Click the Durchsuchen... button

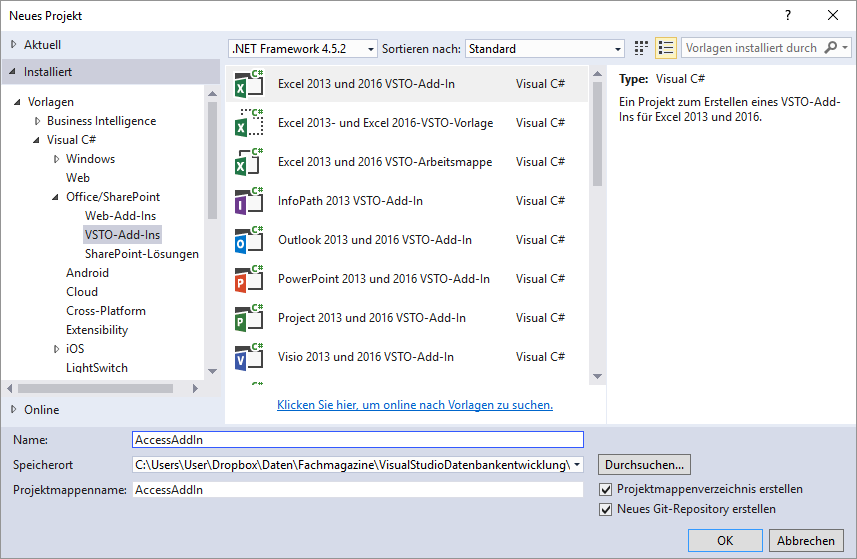(644, 465)
